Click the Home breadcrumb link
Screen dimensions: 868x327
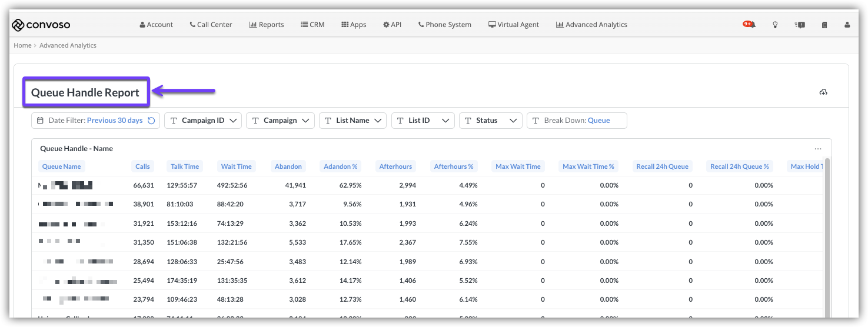(22, 45)
